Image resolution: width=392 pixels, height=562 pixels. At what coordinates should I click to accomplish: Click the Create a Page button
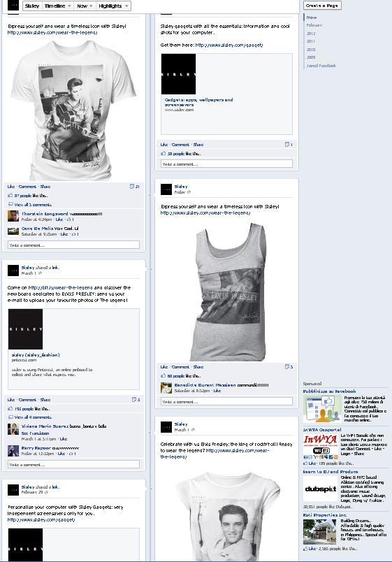tap(323, 6)
